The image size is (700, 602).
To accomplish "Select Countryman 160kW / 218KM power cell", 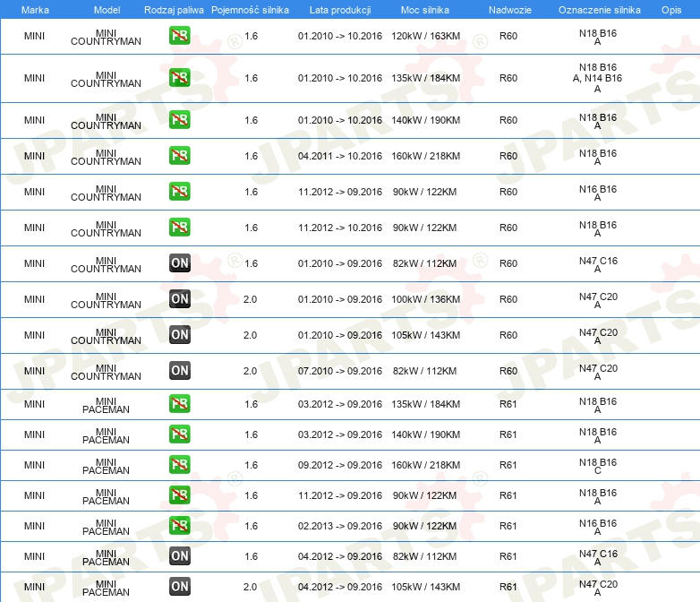I will coord(425,156).
